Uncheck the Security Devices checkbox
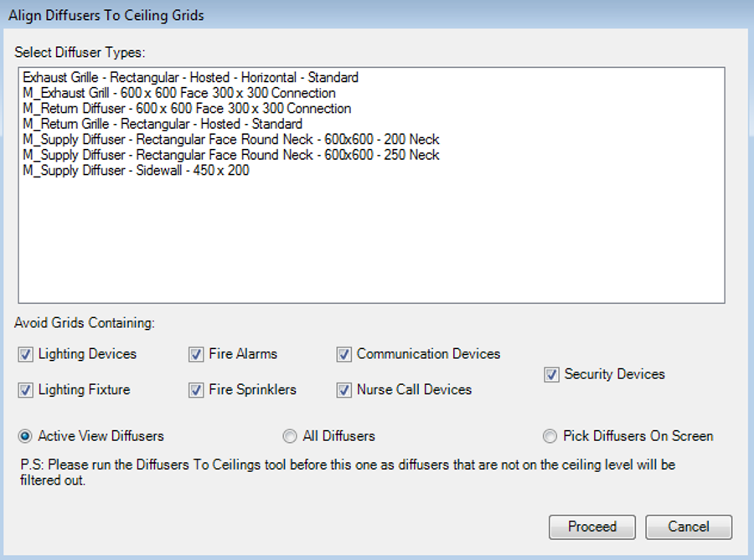Image resolution: width=754 pixels, height=560 pixels. click(551, 375)
